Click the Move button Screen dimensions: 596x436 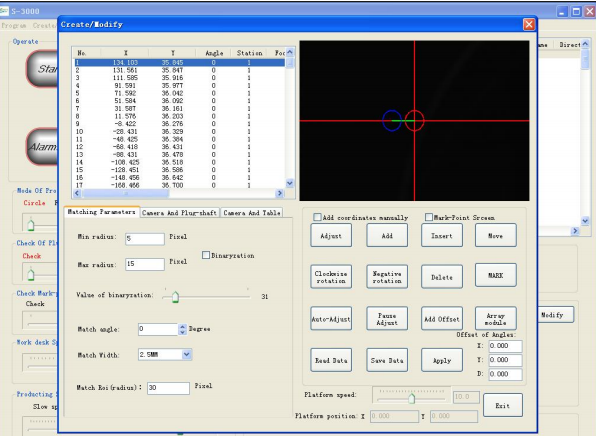pyautogui.click(x=495, y=235)
